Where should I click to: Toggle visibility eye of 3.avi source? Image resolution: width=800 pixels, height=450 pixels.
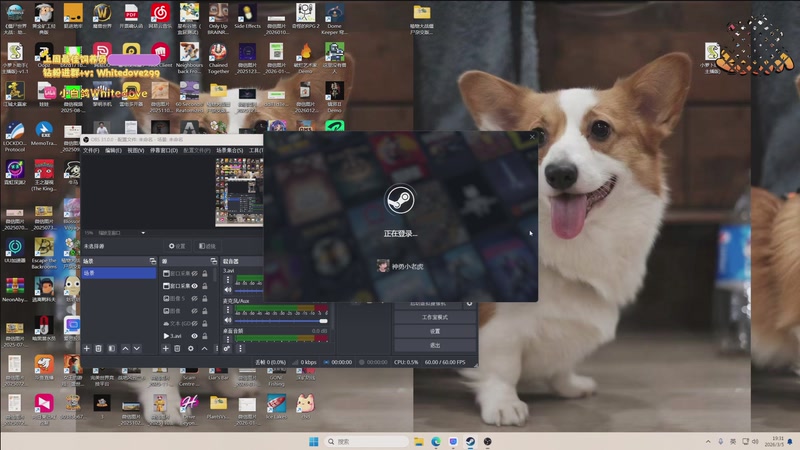point(194,336)
